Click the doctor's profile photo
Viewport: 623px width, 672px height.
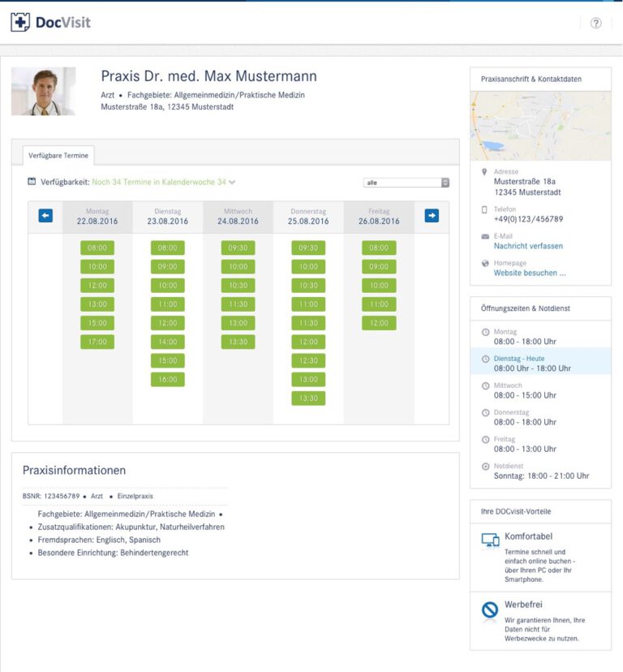pyautogui.click(x=44, y=91)
